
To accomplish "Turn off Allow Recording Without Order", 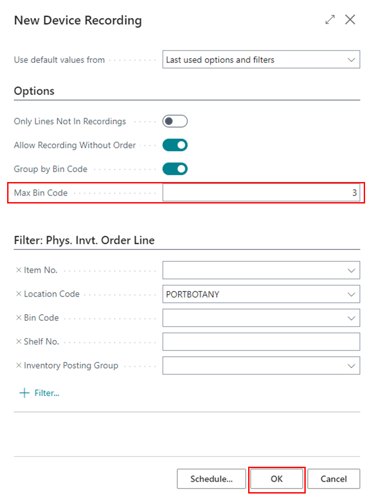I will (175, 145).
